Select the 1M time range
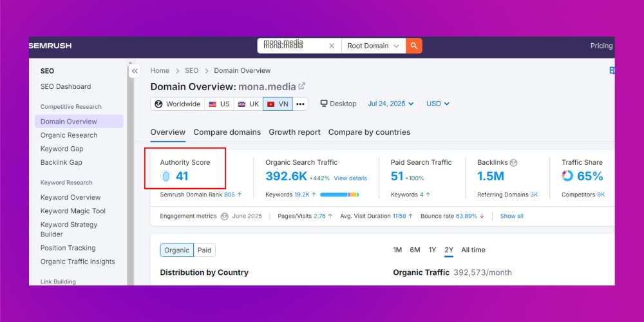Screen dimensions: 644x322 [x=397, y=250]
